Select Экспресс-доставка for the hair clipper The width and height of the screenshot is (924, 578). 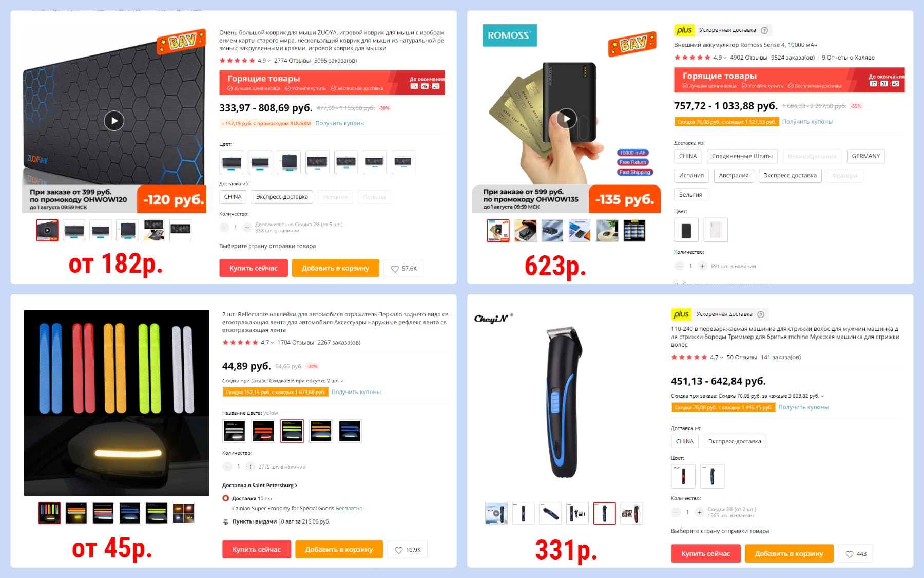(x=735, y=441)
